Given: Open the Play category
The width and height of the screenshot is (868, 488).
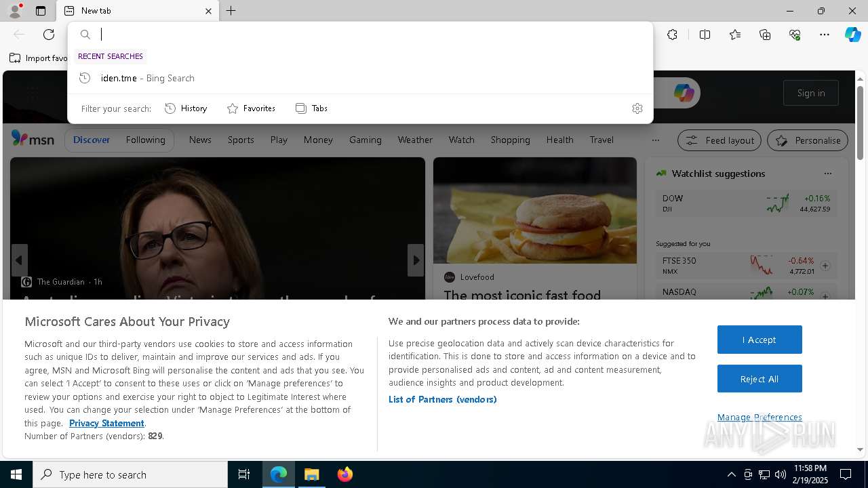Looking at the screenshot, I should point(279,140).
